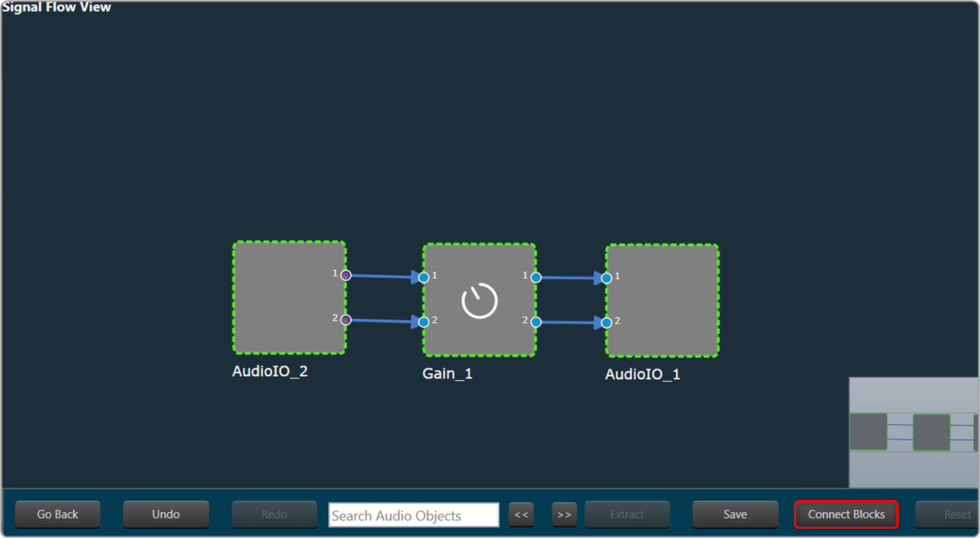Click the Extract button
The image size is (980, 538).
627,514
